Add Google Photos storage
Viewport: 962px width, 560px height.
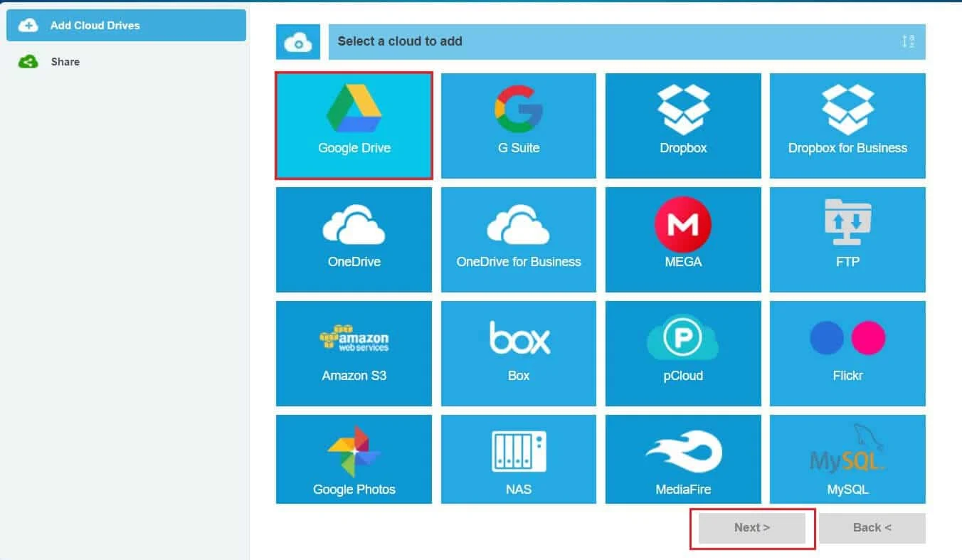[354, 459]
